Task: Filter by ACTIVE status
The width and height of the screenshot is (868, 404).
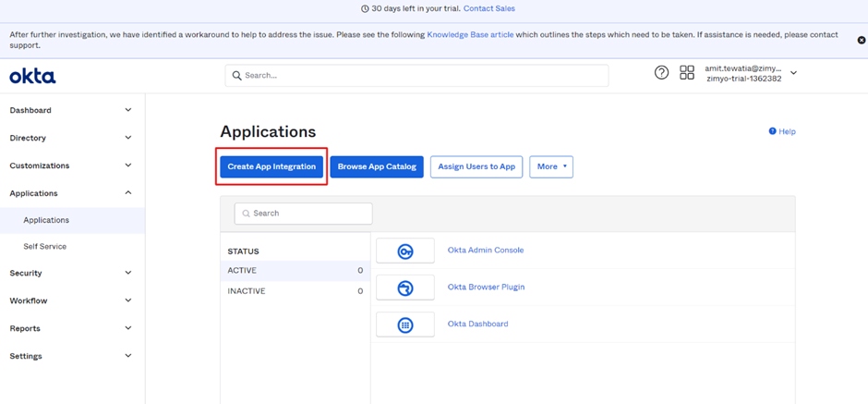Action: tap(295, 271)
